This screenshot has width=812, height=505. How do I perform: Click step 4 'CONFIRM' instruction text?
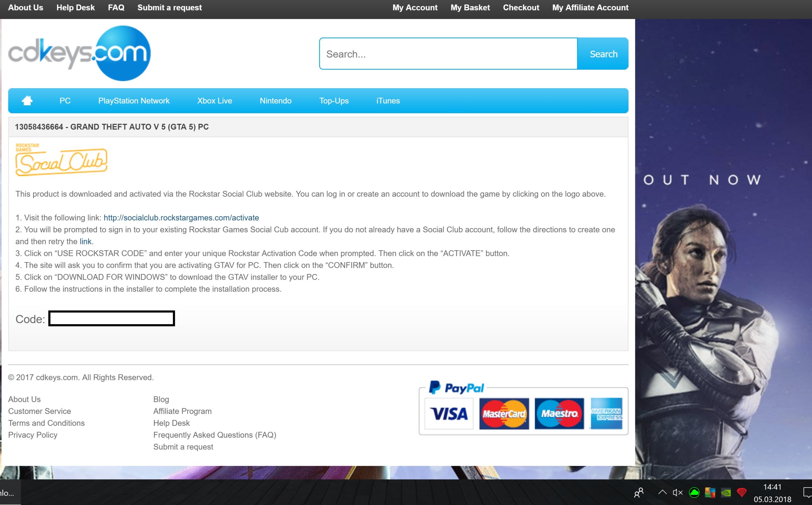[204, 266]
